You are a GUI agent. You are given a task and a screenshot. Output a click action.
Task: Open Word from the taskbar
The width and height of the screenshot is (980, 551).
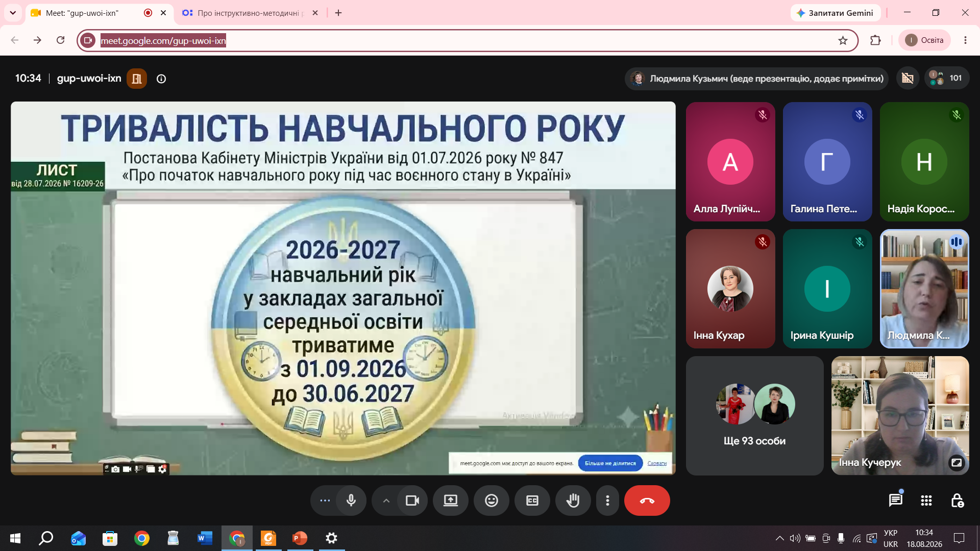coord(205,538)
